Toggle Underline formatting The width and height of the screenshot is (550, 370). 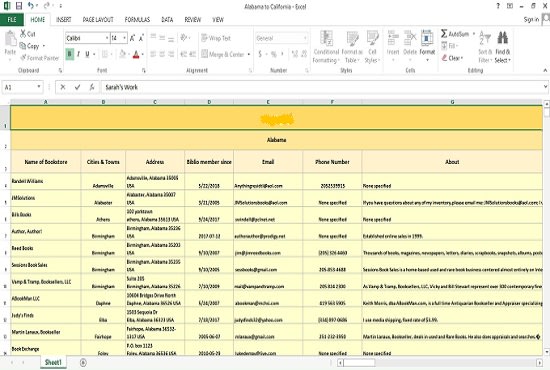(x=87, y=54)
